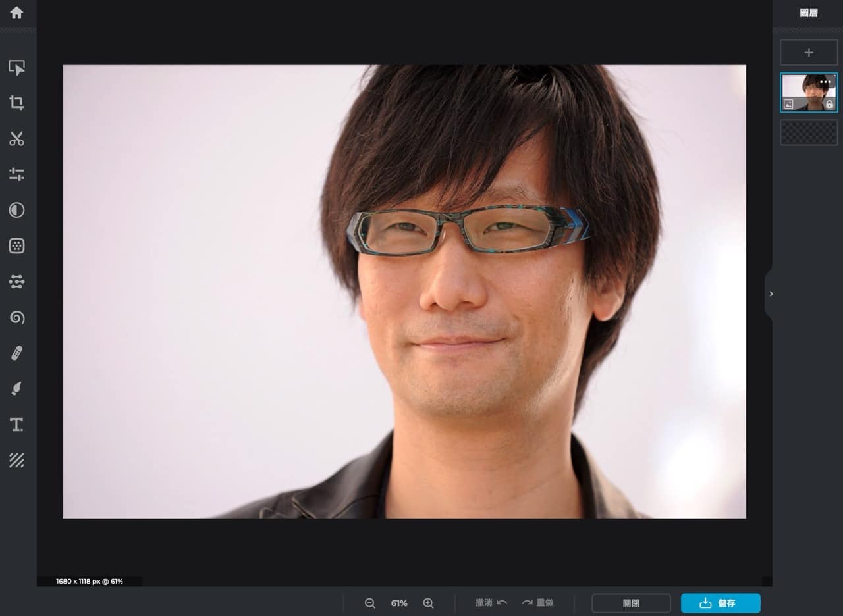This screenshot has width=843, height=616.
Task: Select the spiral swirl tool
Action: point(16,318)
